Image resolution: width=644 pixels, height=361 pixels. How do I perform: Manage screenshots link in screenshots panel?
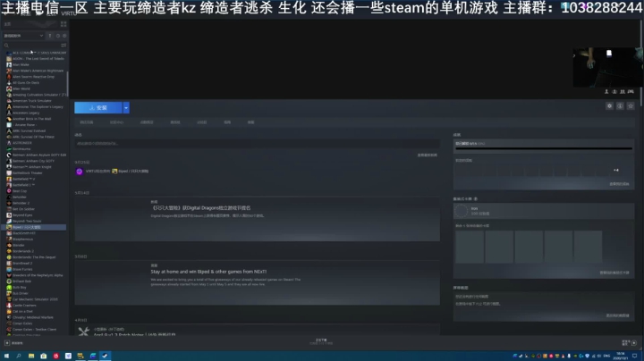[618, 315]
